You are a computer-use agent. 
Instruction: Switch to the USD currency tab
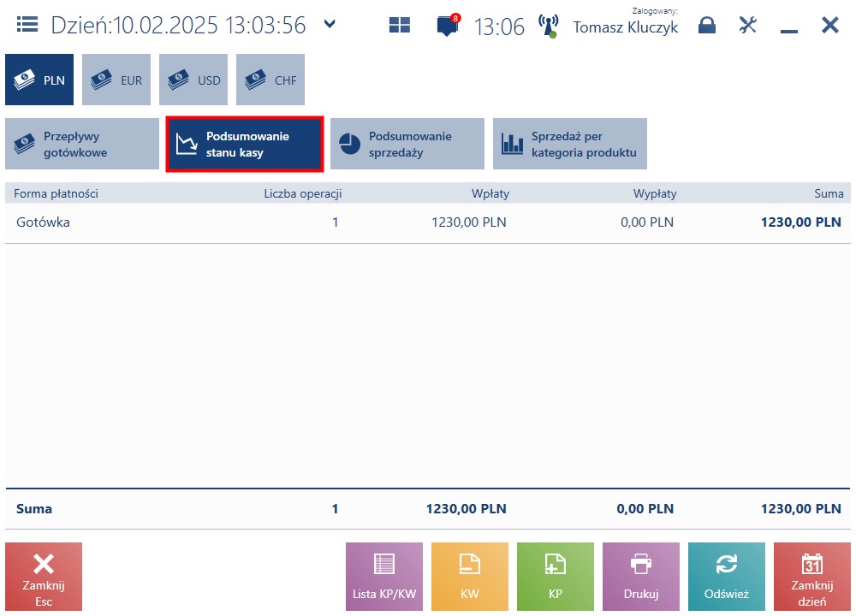click(x=193, y=80)
